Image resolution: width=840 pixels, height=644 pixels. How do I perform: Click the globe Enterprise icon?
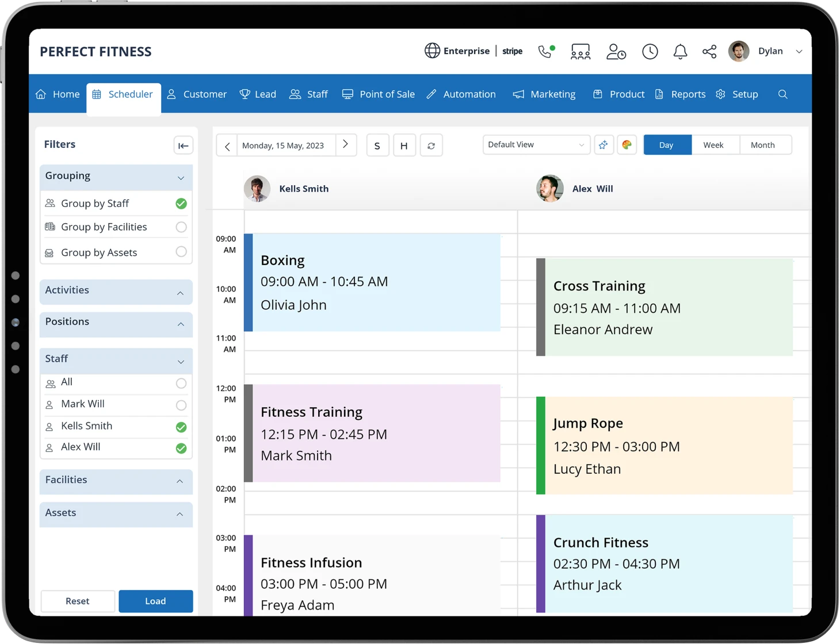(432, 51)
